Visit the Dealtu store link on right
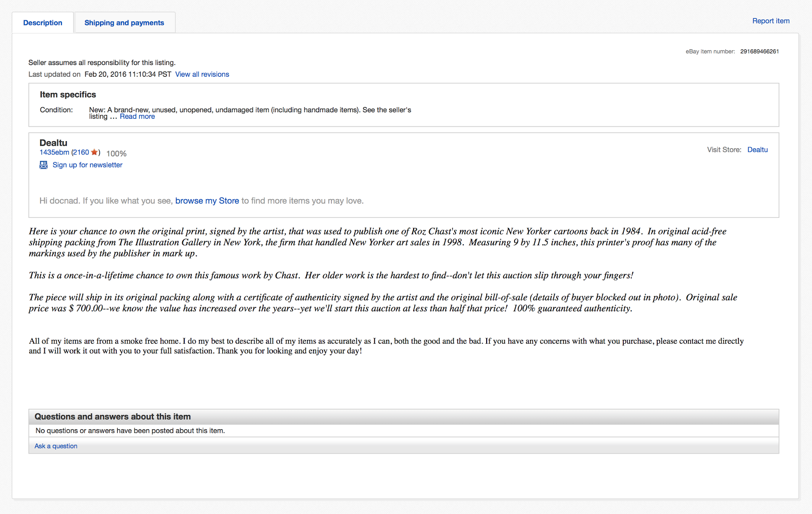 (757, 150)
